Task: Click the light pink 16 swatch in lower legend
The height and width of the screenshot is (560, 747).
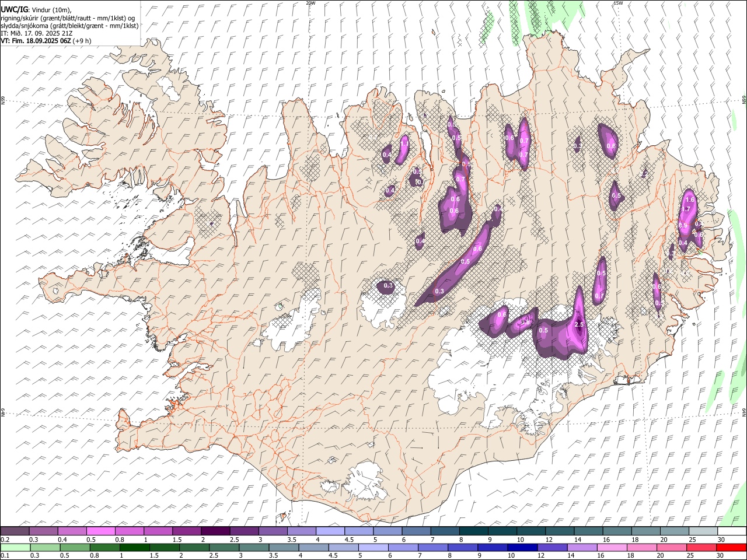Action: pos(612,547)
